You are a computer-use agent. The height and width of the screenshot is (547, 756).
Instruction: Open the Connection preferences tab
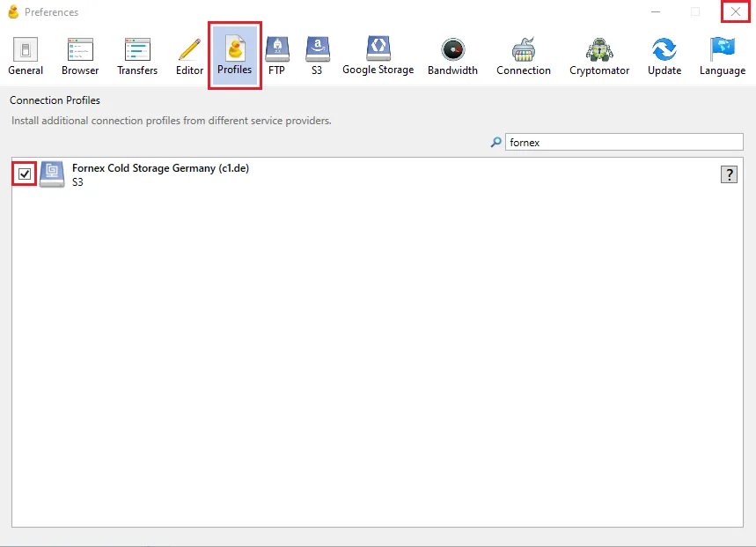point(524,56)
